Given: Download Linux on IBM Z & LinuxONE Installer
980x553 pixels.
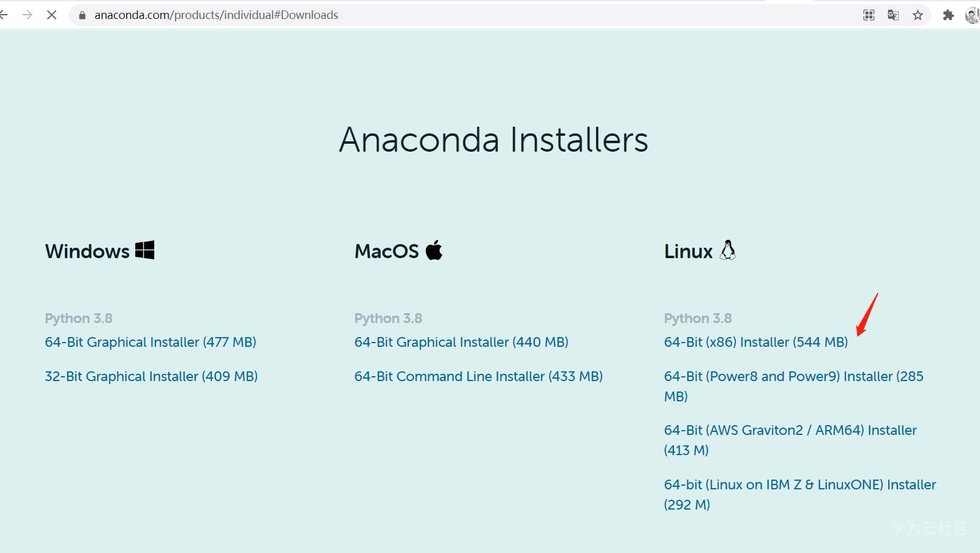Looking at the screenshot, I should [x=800, y=484].
